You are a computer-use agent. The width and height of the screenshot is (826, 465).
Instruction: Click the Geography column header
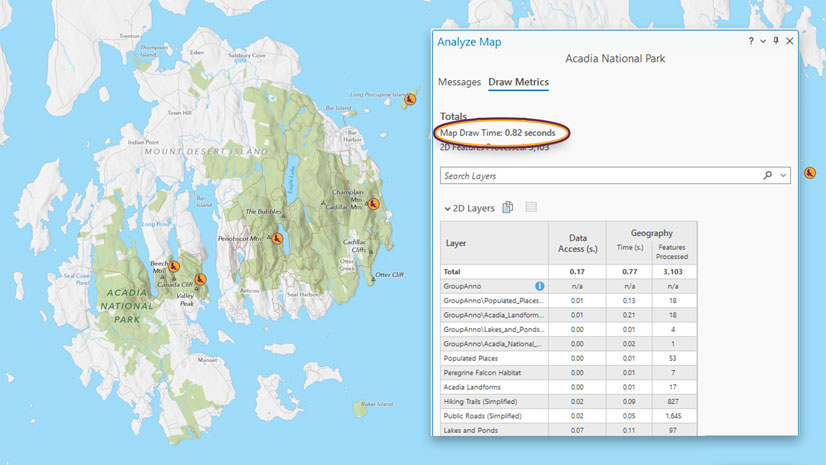pos(652,232)
